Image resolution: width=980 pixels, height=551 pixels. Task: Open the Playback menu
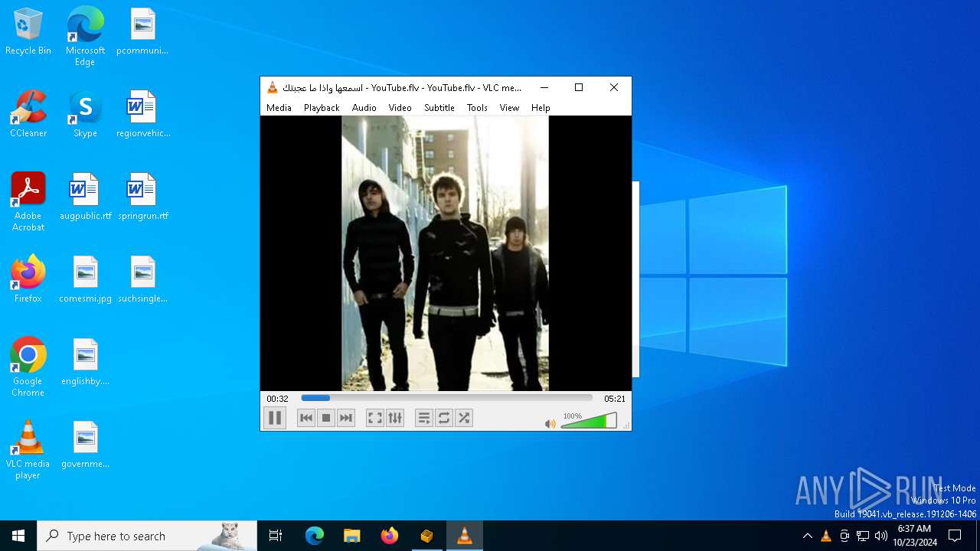click(322, 108)
